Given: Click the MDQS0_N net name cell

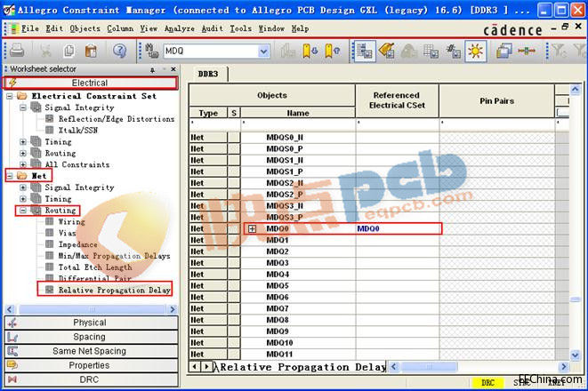Looking at the screenshot, I should [298, 138].
